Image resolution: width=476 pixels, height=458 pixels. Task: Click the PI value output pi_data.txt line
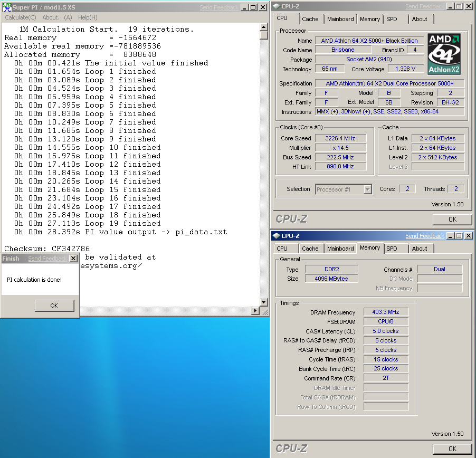tap(120, 232)
